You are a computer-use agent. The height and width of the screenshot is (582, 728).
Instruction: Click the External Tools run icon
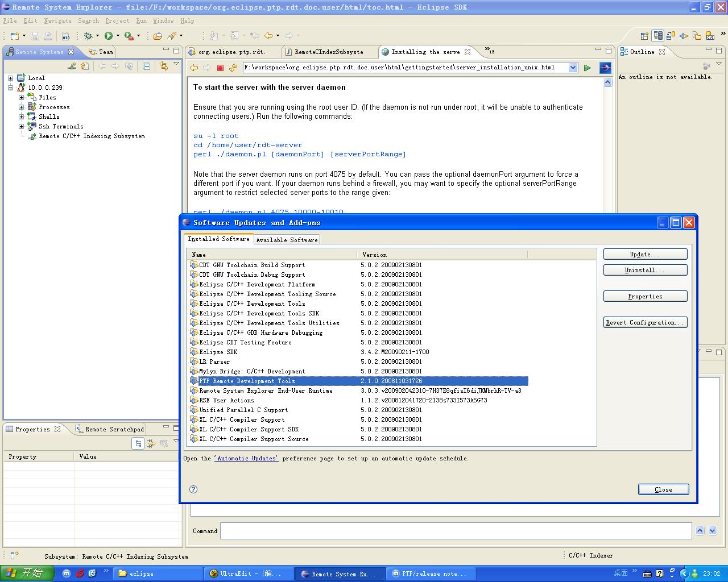129,36
